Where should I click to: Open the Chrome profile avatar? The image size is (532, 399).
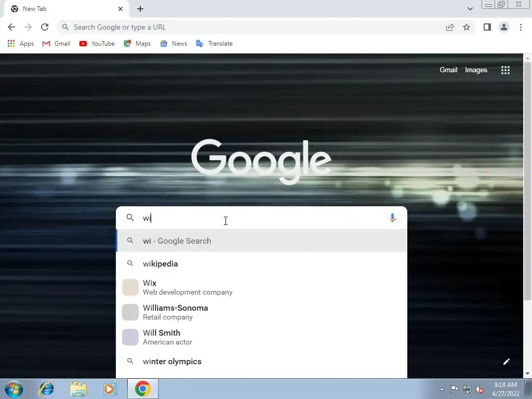(504, 27)
